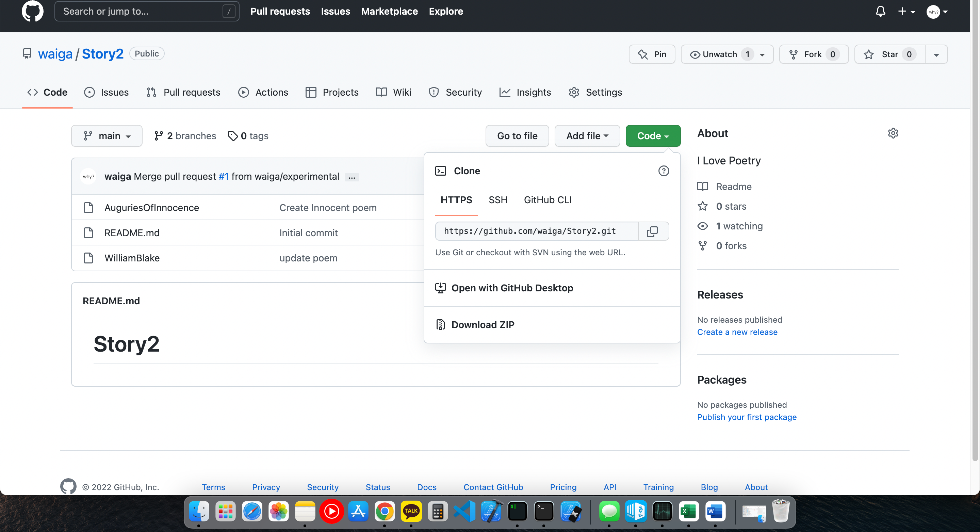Open Activity Monitor from the dock
This screenshot has width=980, height=532.
[x=662, y=512]
